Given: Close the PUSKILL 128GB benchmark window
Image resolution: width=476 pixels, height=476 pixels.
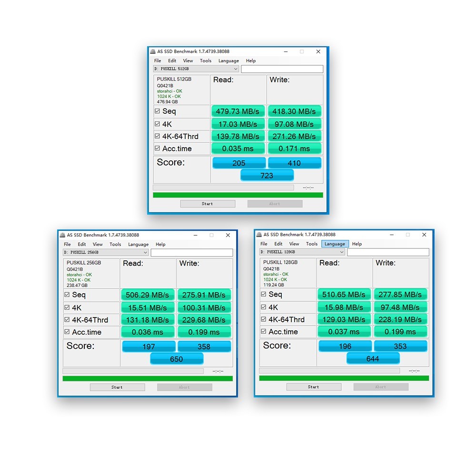Looking at the screenshot, I should coord(424,235).
